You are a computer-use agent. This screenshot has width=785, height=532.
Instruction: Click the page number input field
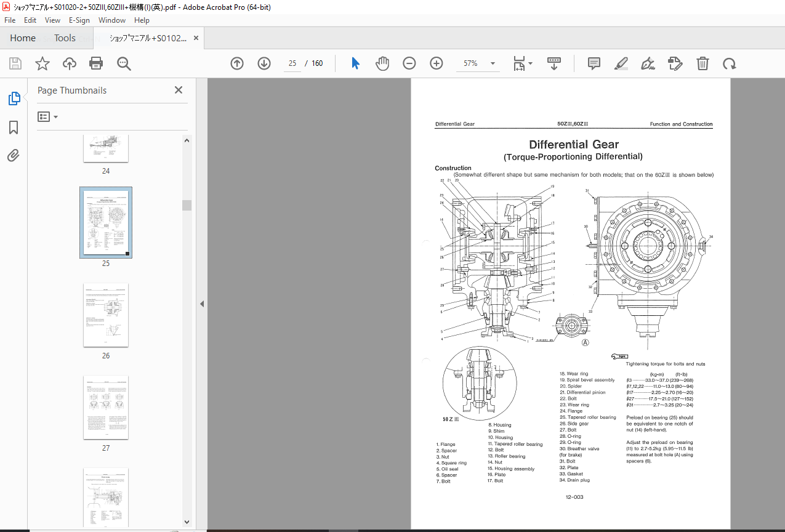click(x=292, y=63)
